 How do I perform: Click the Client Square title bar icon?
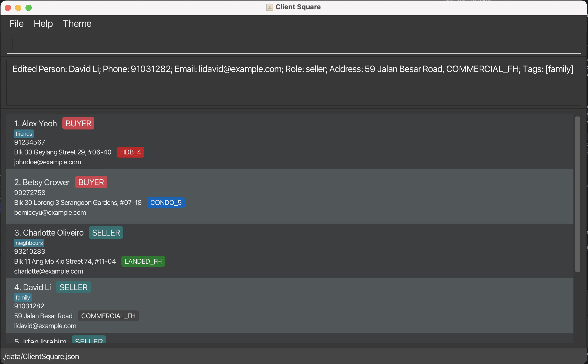[269, 7]
